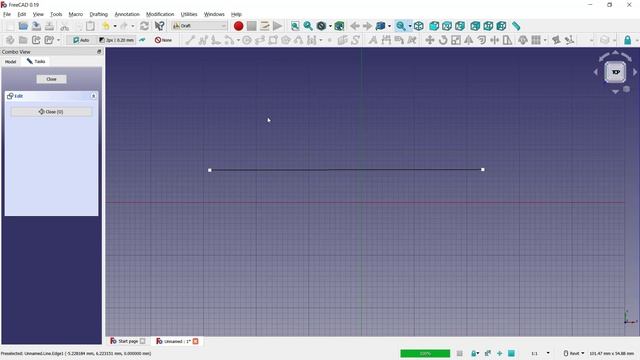Open the Revit navigation style dropdown

[x=573, y=353]
